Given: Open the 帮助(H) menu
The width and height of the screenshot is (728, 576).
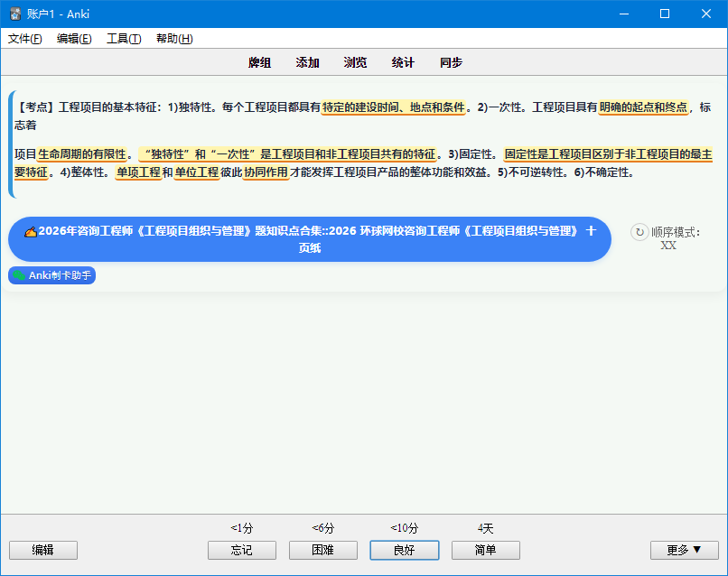Looking at the screenshot, I should 174,39.
